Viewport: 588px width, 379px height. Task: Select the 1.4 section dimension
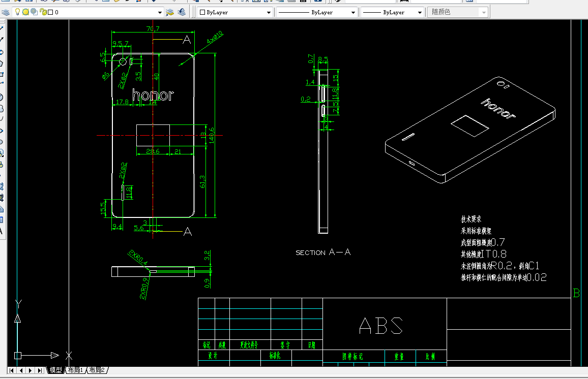[310, 82]
